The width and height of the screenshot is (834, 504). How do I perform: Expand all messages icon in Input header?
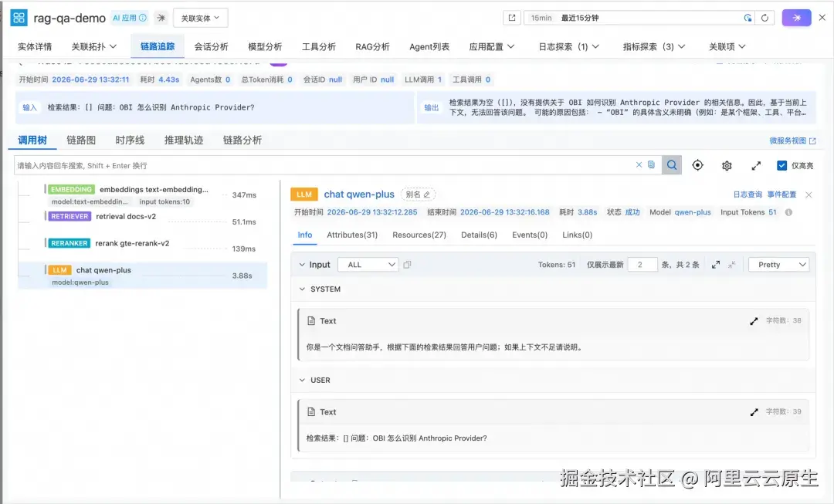716,265
